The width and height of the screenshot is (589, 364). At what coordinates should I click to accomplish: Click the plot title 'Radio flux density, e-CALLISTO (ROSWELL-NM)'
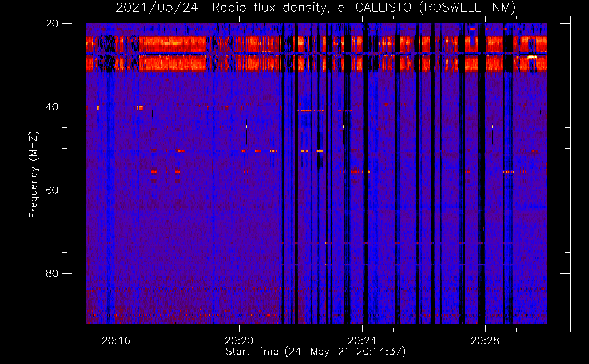pos(364,7)
